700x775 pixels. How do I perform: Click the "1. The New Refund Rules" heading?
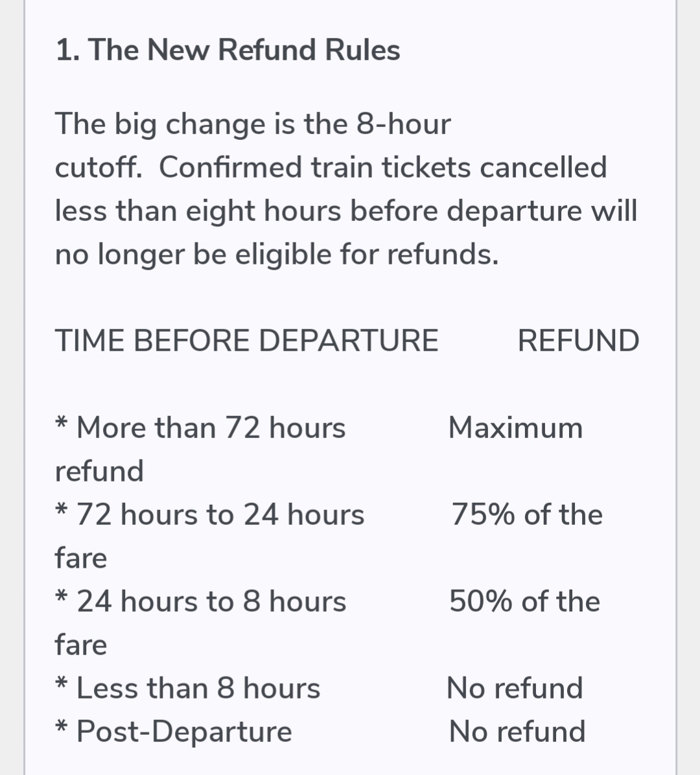[x=227, y=50]
